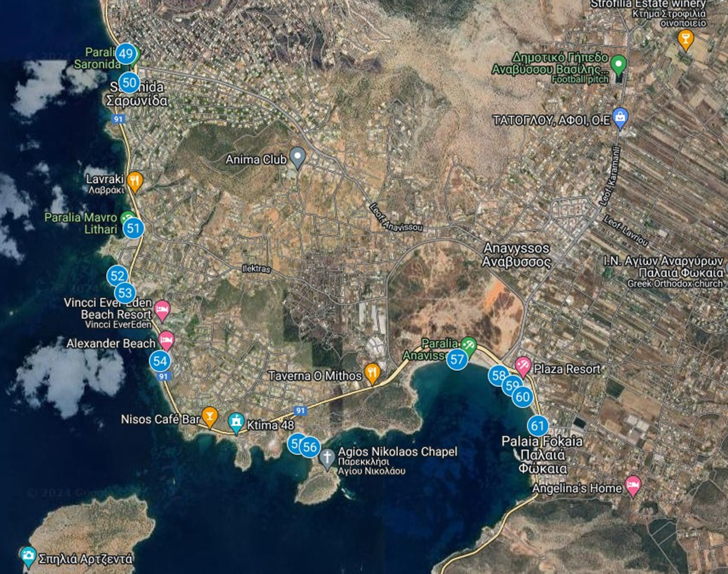728x574 pixels.
Task: Select the Anima Club location pin
Action: click(297, 158)
